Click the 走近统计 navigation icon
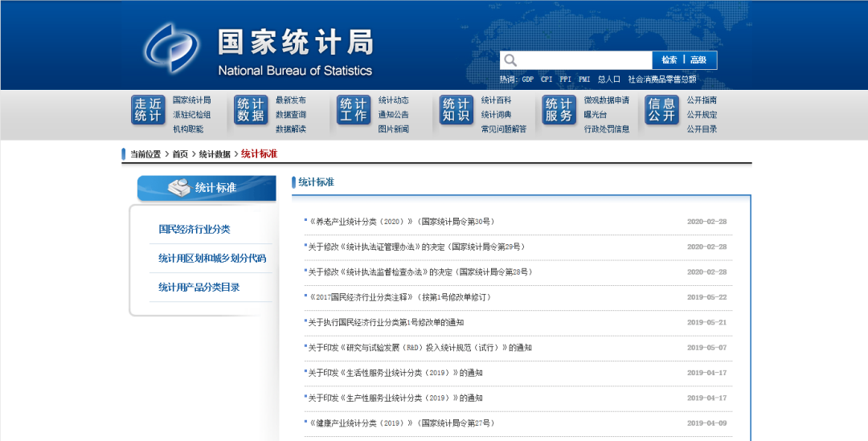 [x=148, y=110]
